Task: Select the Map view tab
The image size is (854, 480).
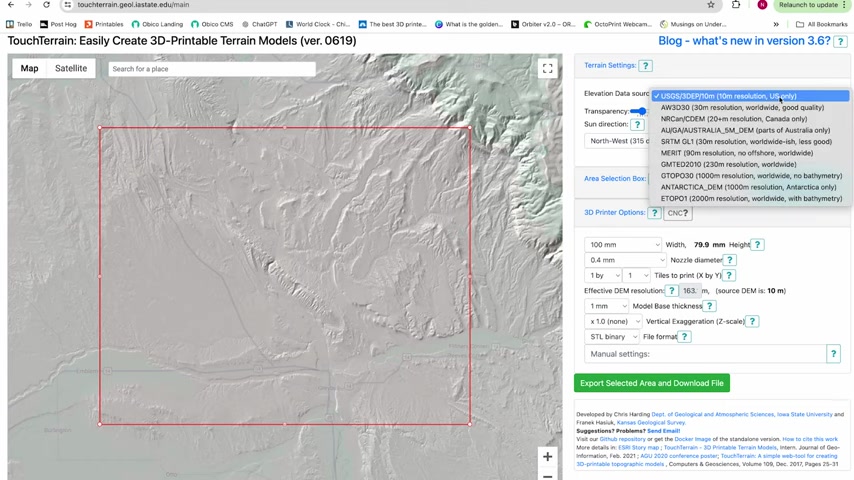Action: click(x=29, y=69)
